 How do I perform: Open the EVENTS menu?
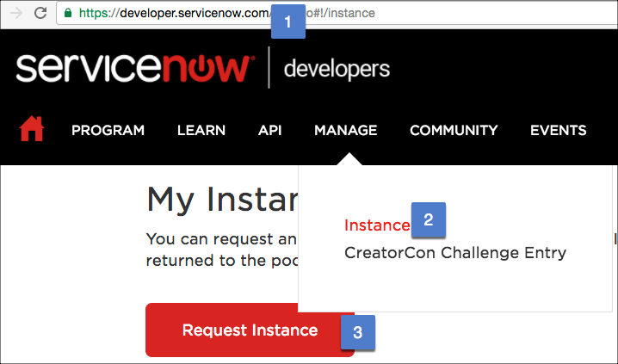[558, 131]
